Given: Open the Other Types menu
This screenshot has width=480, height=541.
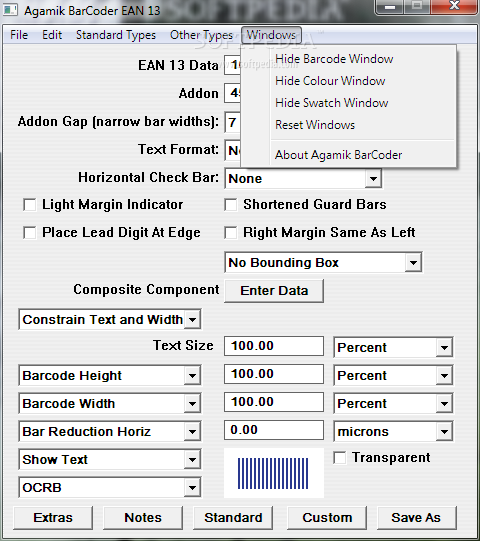Looking at the screenshot, I should 202,35.
